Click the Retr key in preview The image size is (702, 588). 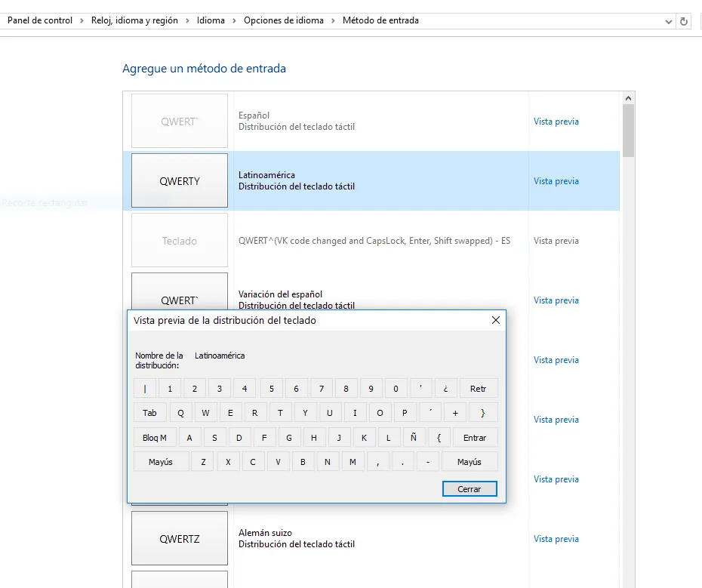(x=478, y=388)
